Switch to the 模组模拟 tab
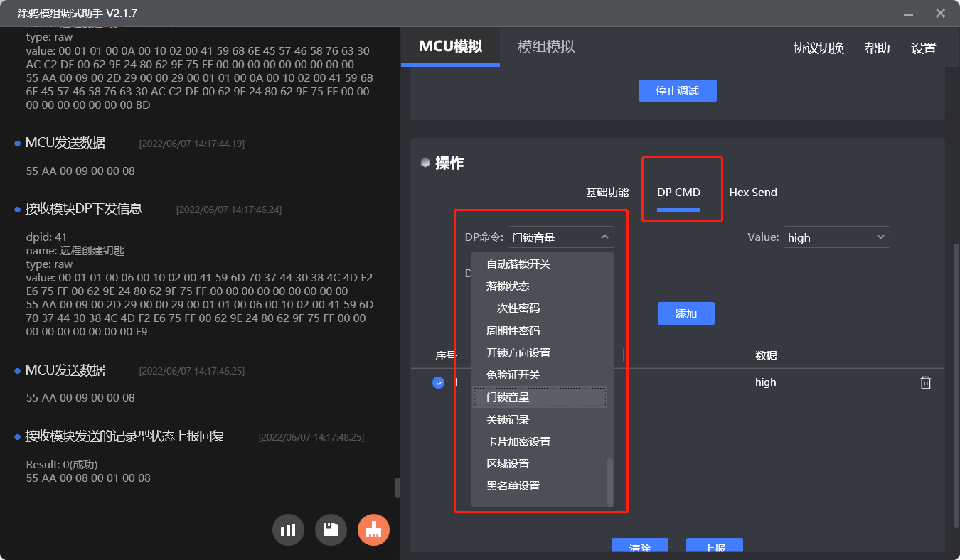 546,47
